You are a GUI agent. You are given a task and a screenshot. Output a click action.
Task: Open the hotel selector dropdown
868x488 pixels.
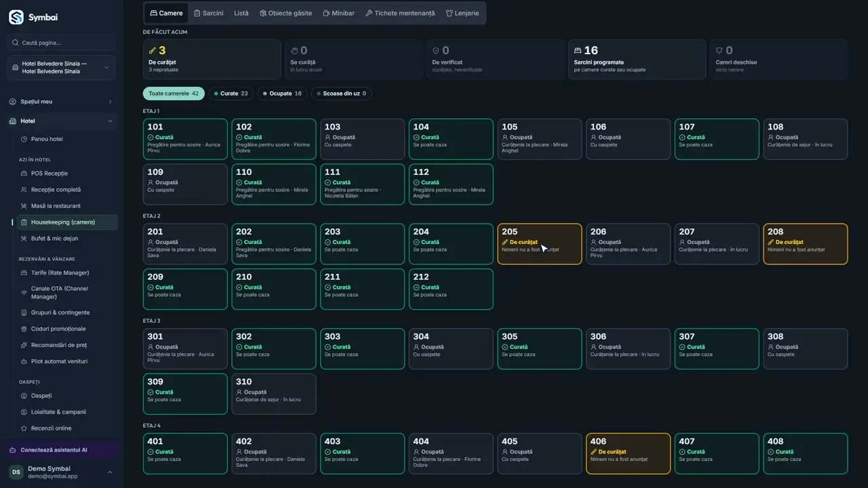61,68
